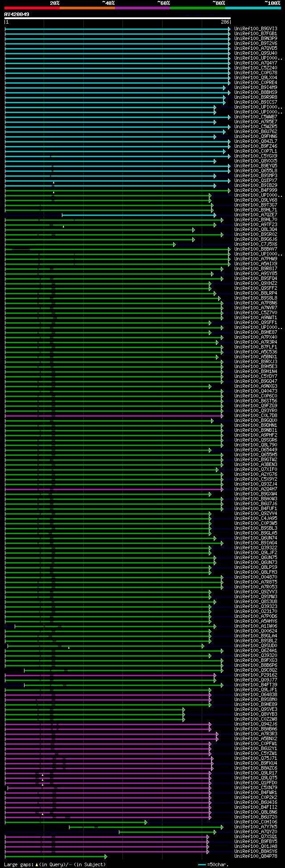
Task: Select hit label UniRef100_Q9LV68
Action: point(256,200)
